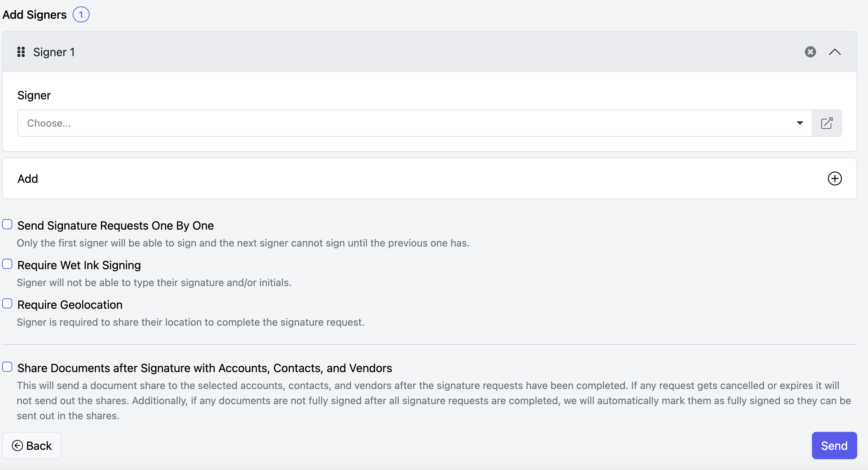Click the Back button
The image size is (868, 470).
pyautogui.click(x=32, y=446)
